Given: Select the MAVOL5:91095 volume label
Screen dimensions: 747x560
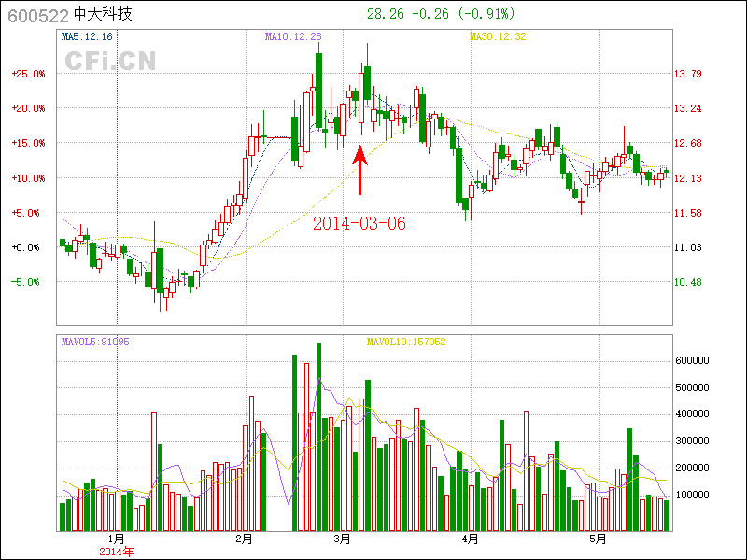Looking at the screenshot, I should click(x=94, y=342).
